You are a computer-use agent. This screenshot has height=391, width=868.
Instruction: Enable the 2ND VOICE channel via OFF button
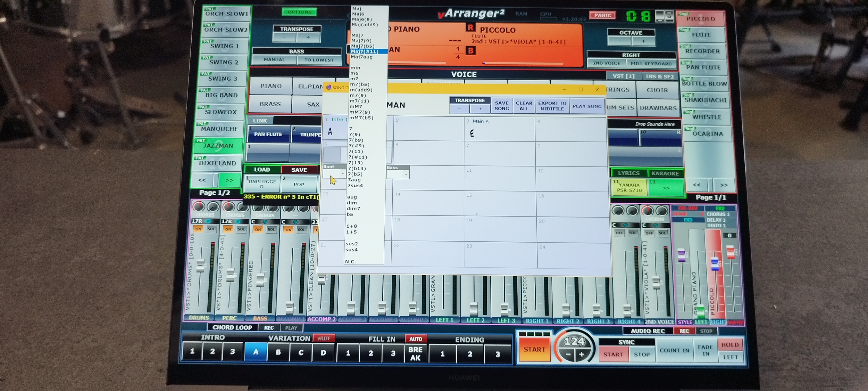pos(649,233)
